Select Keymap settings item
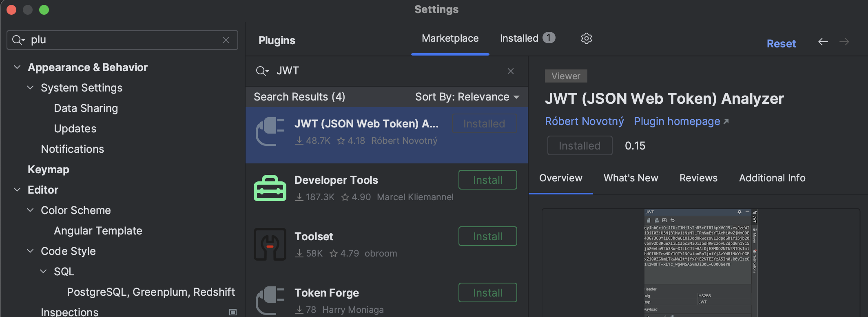 click(49, 169)
